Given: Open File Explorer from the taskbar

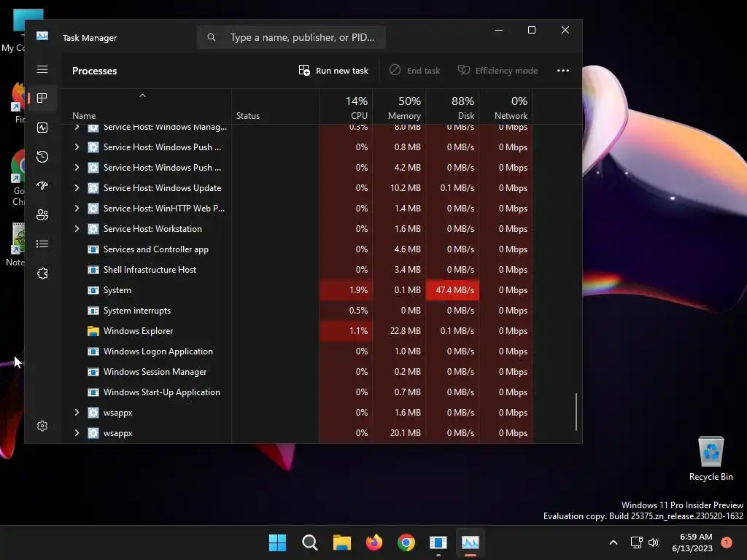Looking at the screenshot, I should 341,542.
